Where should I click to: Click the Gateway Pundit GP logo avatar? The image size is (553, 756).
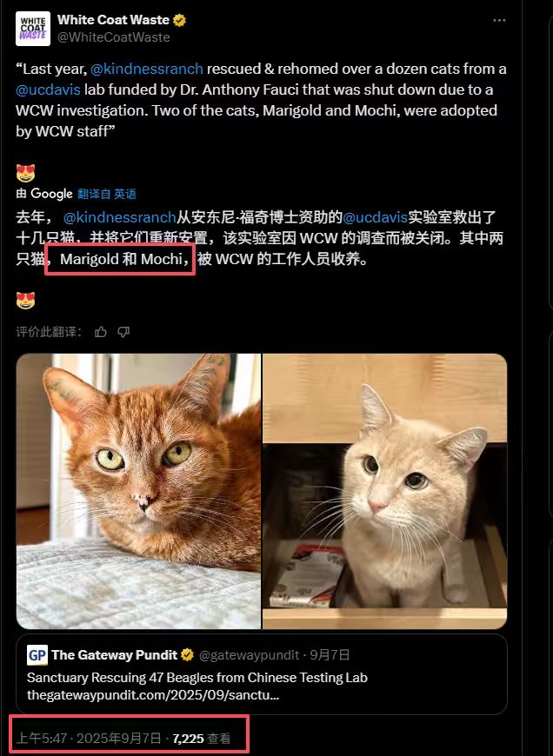click(37, 655)
